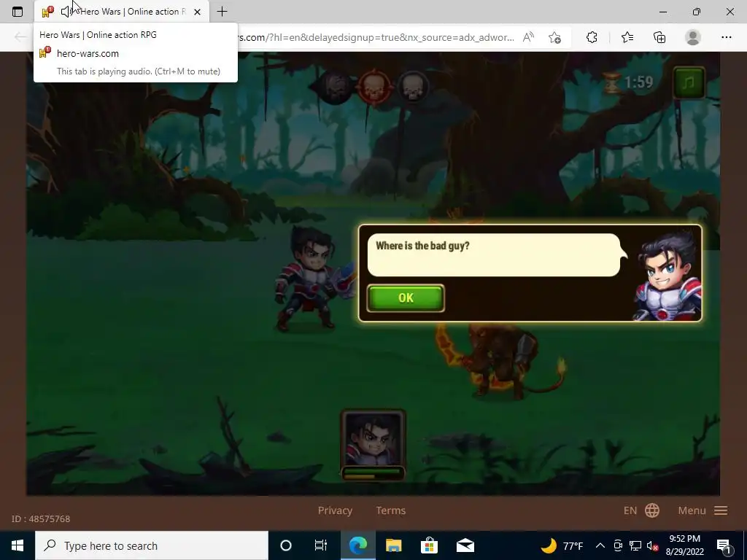Click hero-wars.com in the tab tooltip
Image resolution: width=747 pixels, height=560 pixels.
(x=88, y=53)
